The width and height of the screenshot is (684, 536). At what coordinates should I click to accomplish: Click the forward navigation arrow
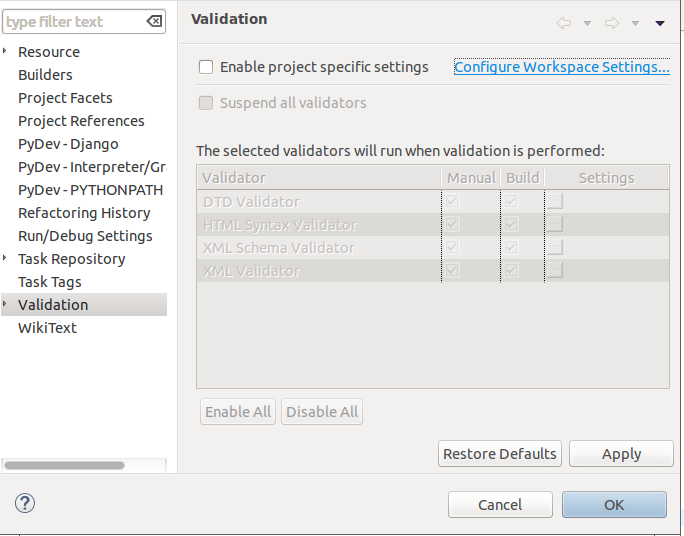pyautogui.click(x=612, y=23)
